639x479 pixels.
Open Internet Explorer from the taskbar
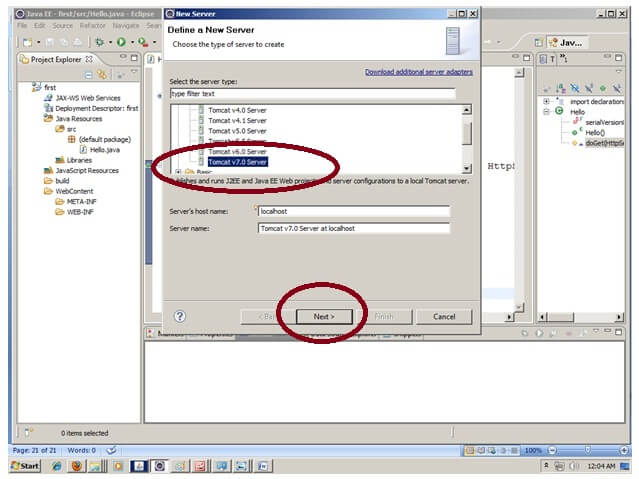[x=57, y=466]
